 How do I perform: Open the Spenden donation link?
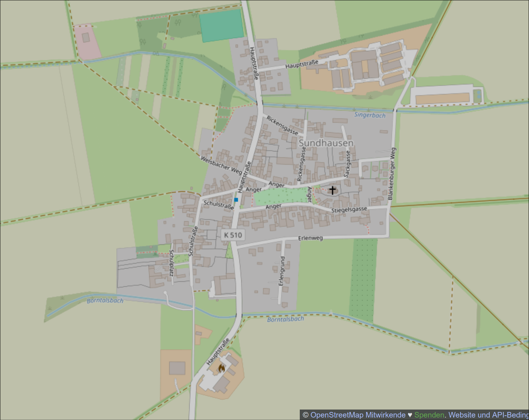(x=429, y=415)
